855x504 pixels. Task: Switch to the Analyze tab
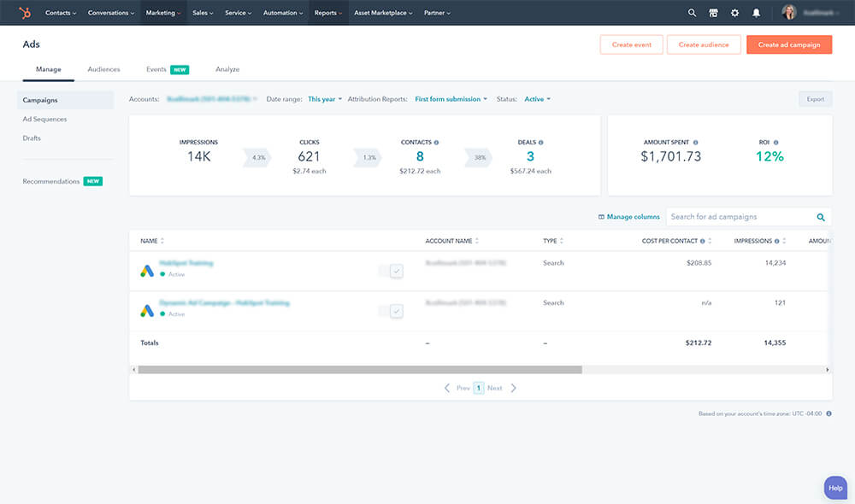227,69
